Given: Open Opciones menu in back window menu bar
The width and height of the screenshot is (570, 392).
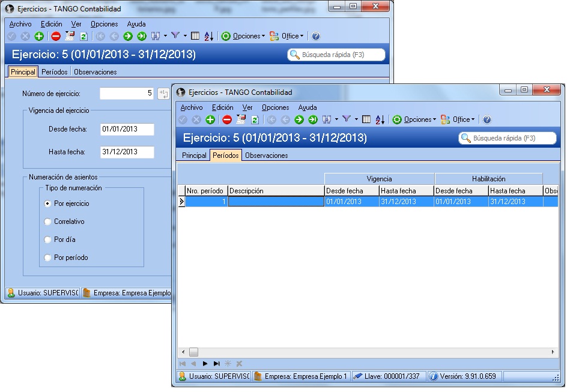Looking at the screenshot, I should [x=105, y=24].
